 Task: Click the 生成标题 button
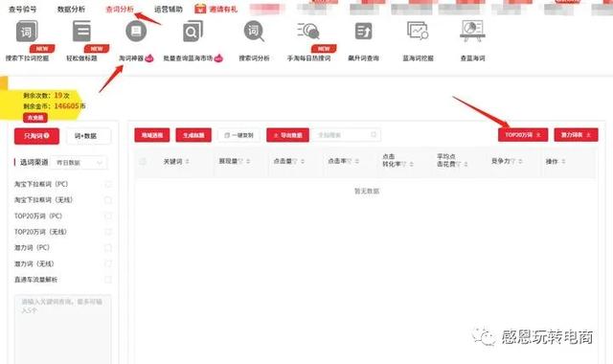pyautogui.click(x=193, y=135)
